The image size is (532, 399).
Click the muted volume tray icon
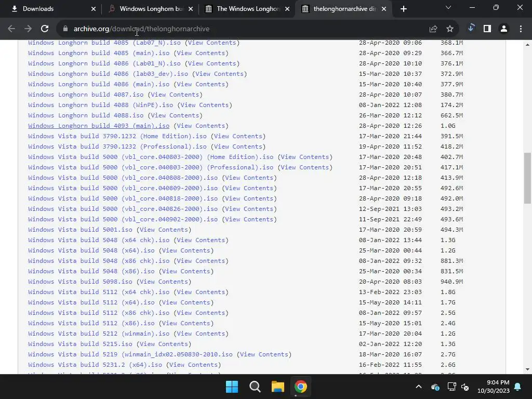[x=465, y=387]
